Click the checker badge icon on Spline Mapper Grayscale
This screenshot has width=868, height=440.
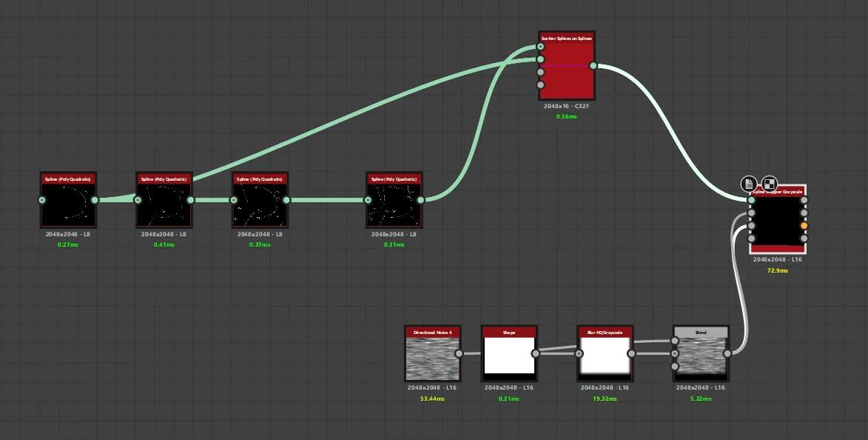point(770,184)
